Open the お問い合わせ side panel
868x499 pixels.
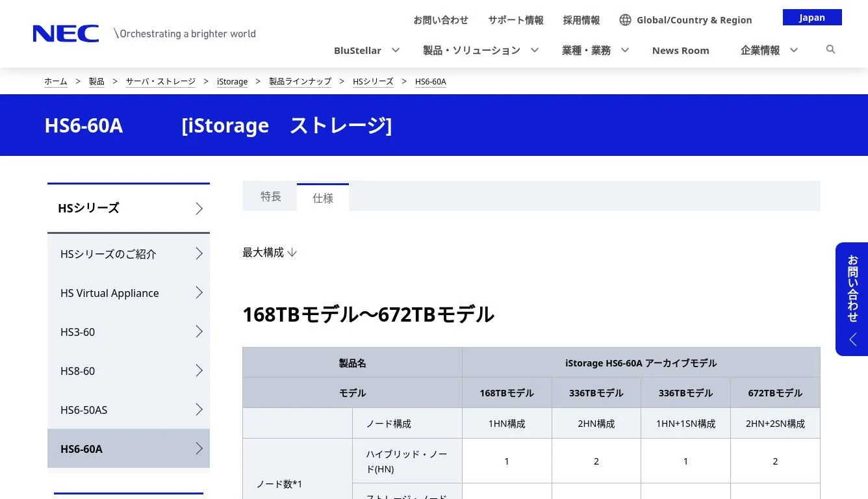point(852,299)
